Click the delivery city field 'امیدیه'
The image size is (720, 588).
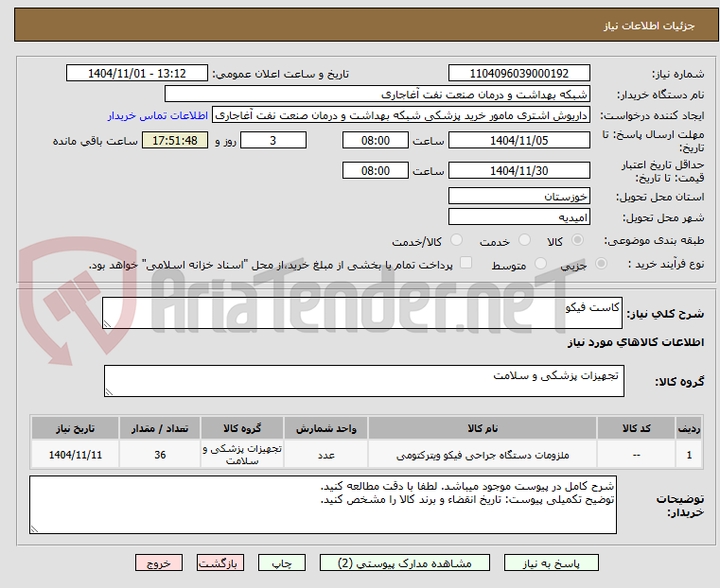tap(518, 216)
